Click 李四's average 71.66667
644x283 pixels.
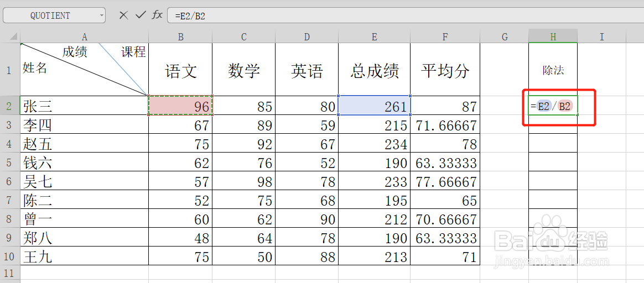[x=445, y=125]
